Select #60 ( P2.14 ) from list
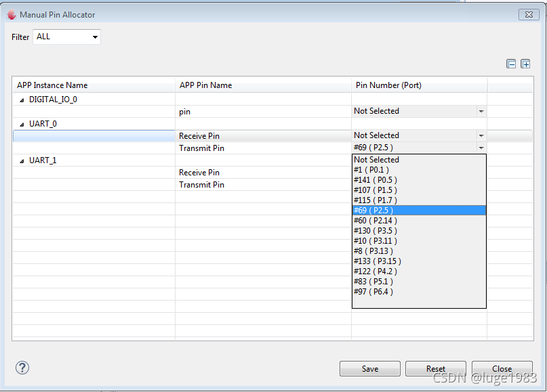This screenshot has width=547, height=392. tap(419, 220)
